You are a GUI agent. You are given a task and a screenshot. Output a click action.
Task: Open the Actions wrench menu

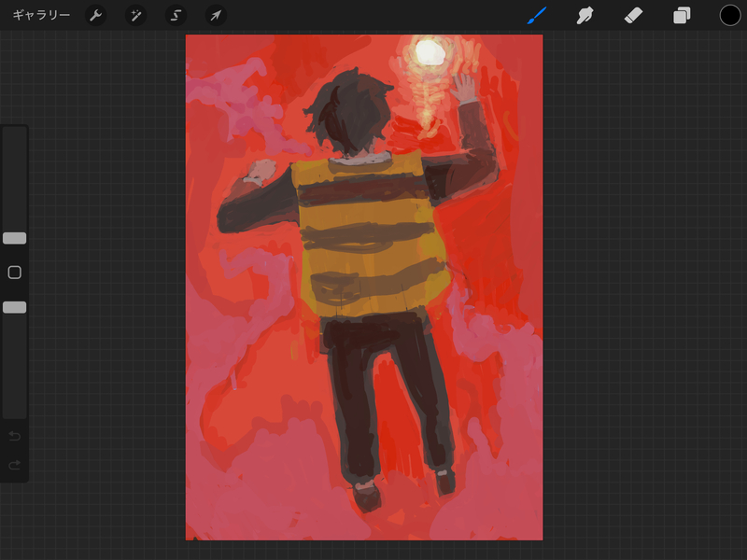point(96,16)
